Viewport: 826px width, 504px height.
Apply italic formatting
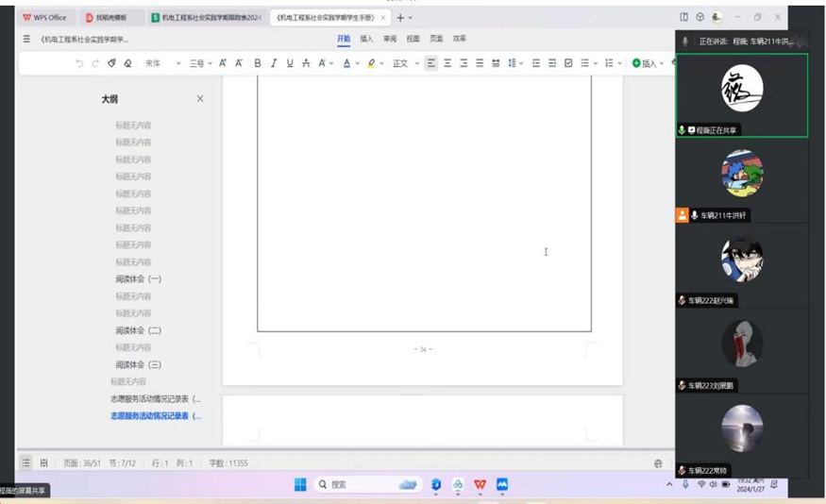click(x=274, y=63)
